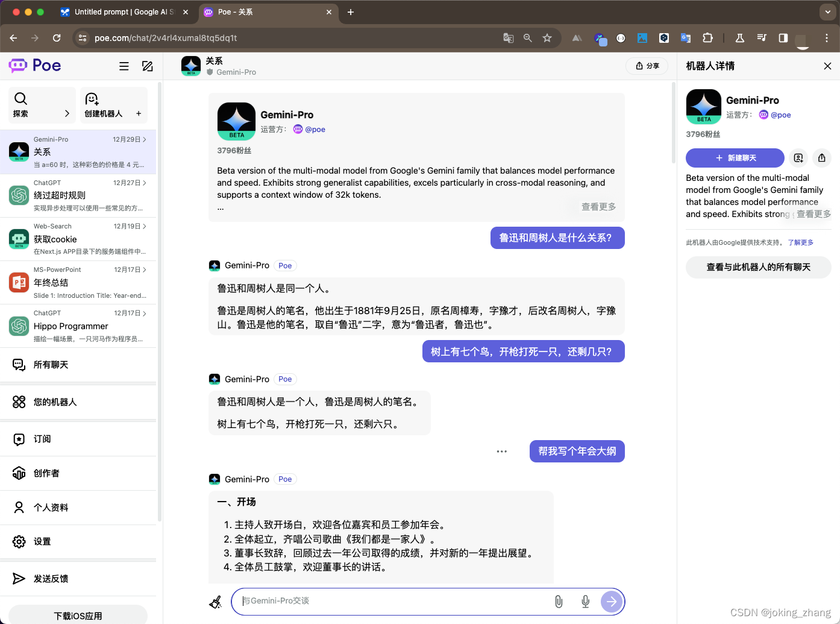This screenshot has width=840, height=624.
Task: Click @poe link in chat bot card
Action: (x=309, y=129)
